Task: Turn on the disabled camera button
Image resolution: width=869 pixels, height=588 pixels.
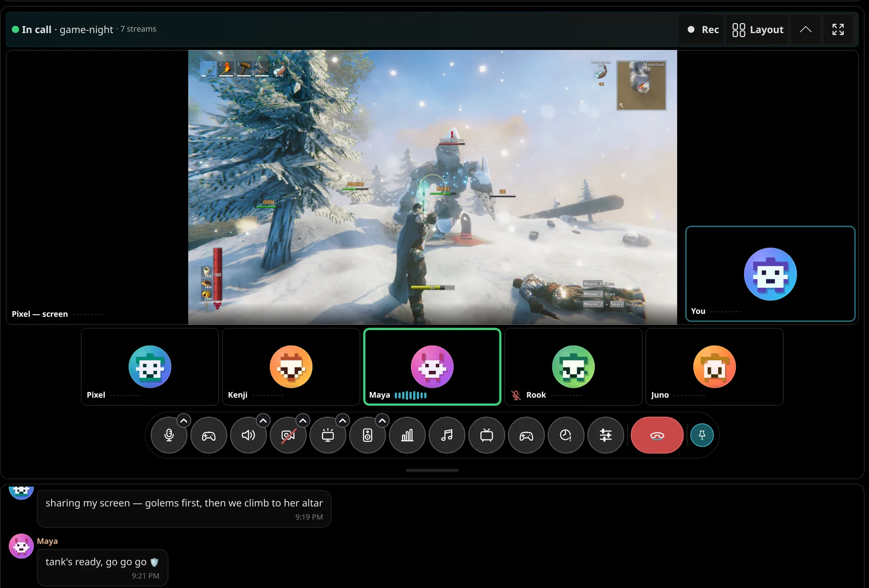Action: 288,435
